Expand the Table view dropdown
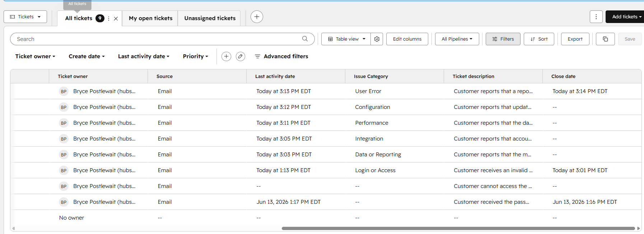Image resolution: width=644 pixels, height=234 pixels. 346,39
